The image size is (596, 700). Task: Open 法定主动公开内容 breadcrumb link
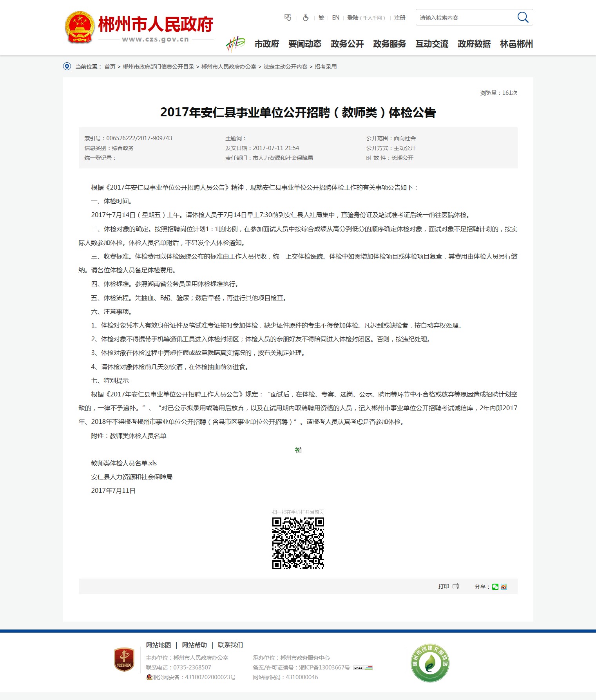click(285, 67)
